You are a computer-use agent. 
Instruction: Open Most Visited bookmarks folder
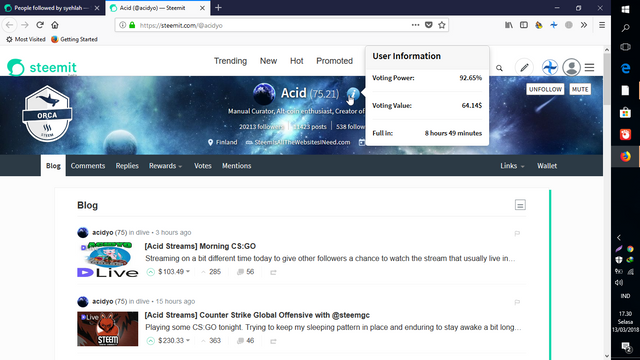pyautogui.click(x=26, y=39)
